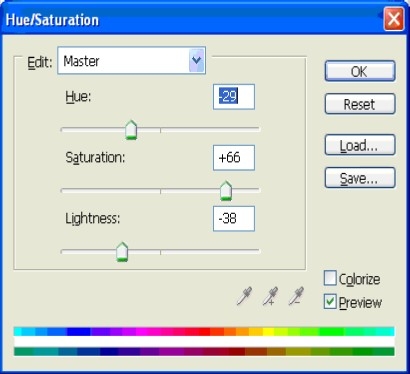This screenshot has height=374, width=410.
Task: Click the lower adjusted color bar
Action: coord(204,351)
